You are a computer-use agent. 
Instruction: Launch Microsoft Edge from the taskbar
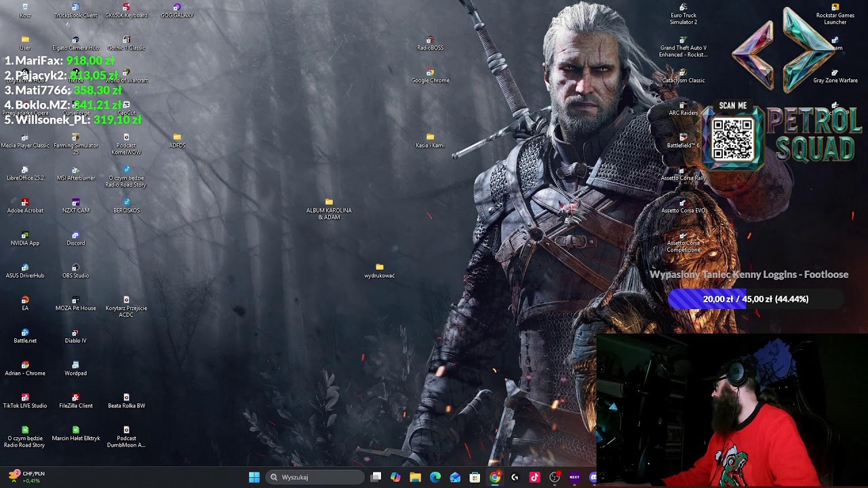[435, 477]
